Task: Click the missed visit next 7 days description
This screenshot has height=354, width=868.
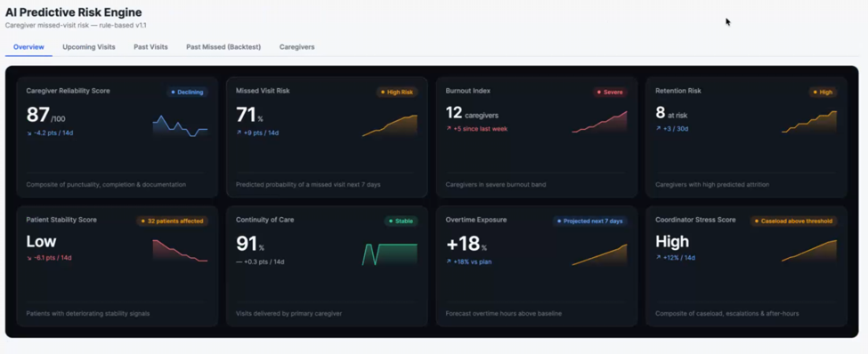Action: click(x=308, y=184)
